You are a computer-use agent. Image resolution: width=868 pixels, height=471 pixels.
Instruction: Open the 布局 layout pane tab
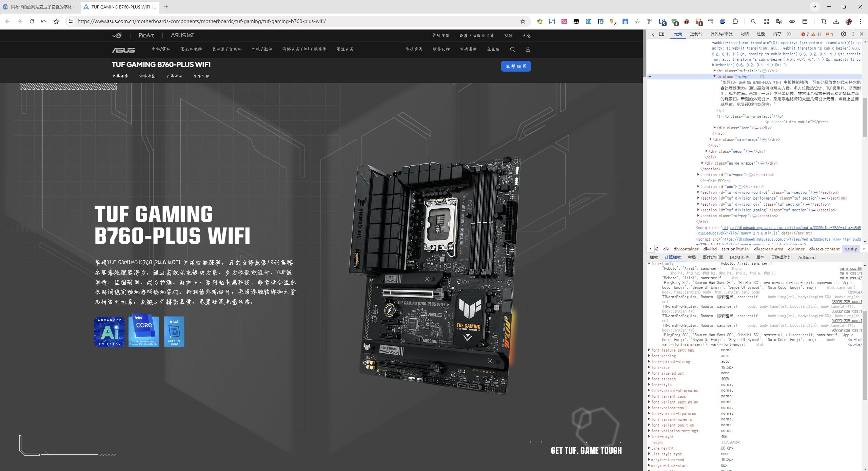pyautogui.click(x=692, y=257)
